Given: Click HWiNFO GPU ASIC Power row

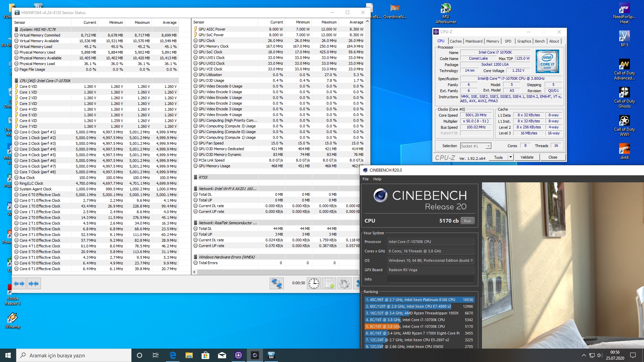Looking at the screenshot, I should click(x=279, y=29).
